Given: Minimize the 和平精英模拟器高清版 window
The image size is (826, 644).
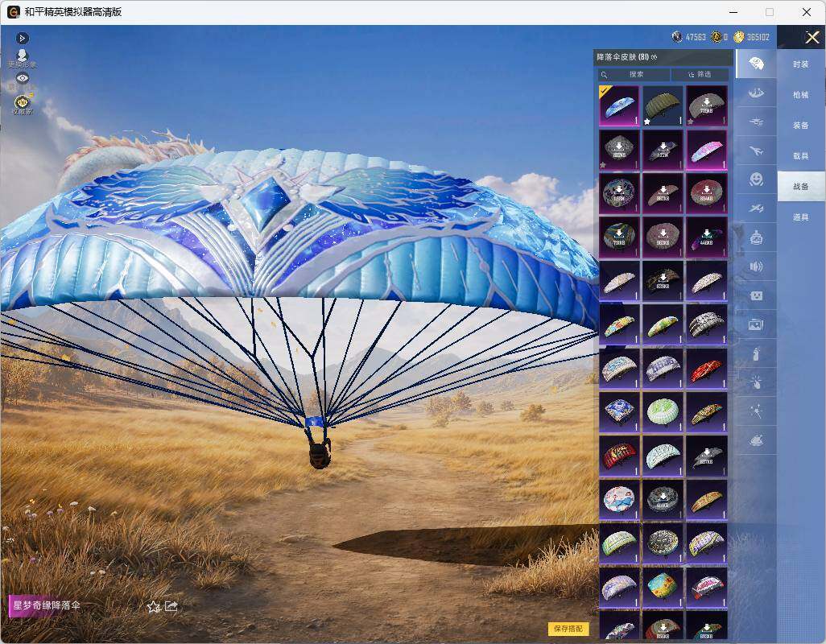Looking at the screenshot, I should (733, 12).
